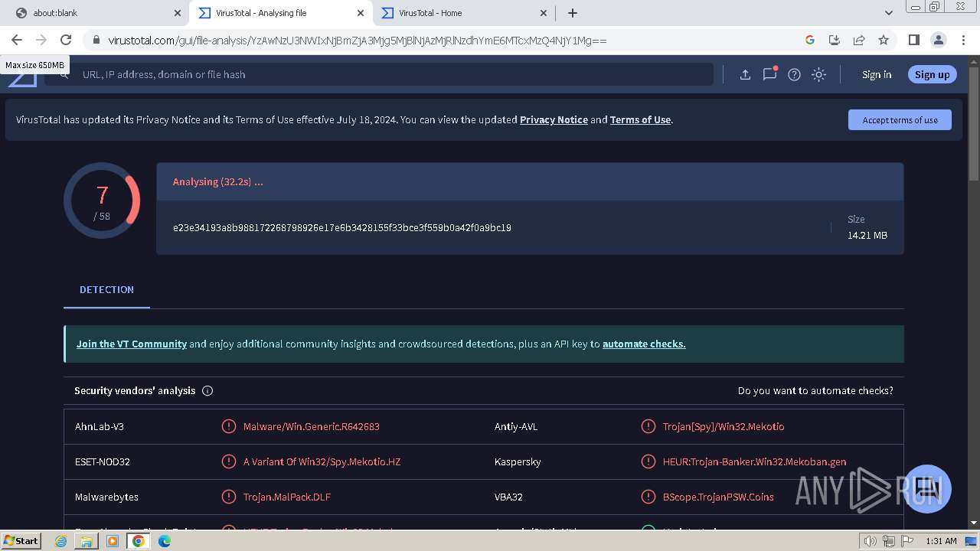The width and height of the screenshot is (980, 551).
Task: Switch to about:blank tab
Action: pyautogui.click(x=96, y=13)
